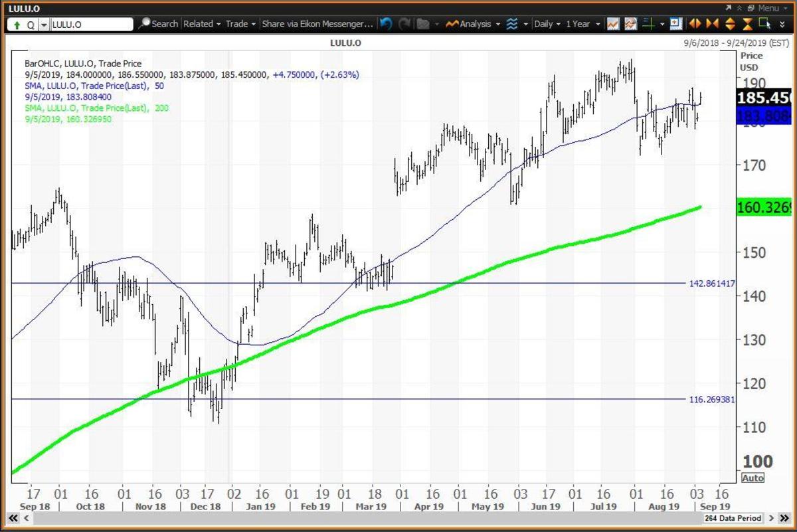The width and height of the screenshot is (797, 532).
Task: Jump to earliest data with double-left arrow
Action: [x=13, y=518]
